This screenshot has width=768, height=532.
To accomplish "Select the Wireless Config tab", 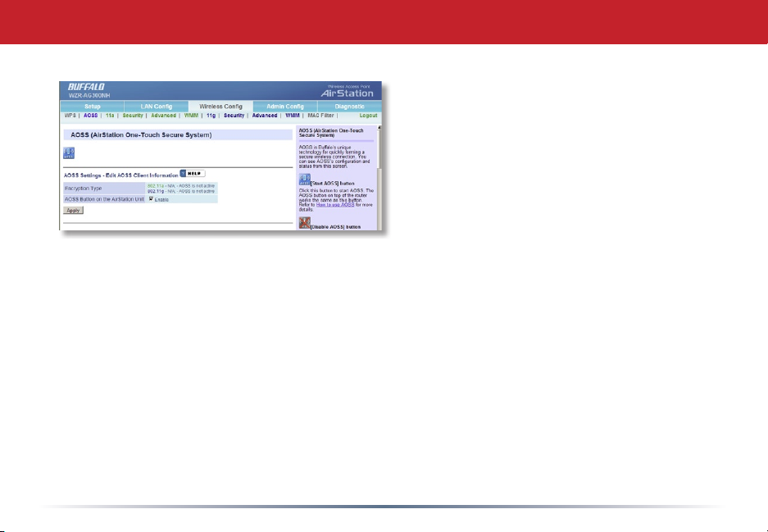I will 221,107.
